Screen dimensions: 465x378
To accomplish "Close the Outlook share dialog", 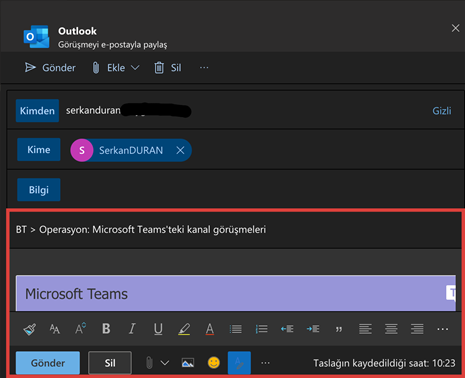I will 455,28.
